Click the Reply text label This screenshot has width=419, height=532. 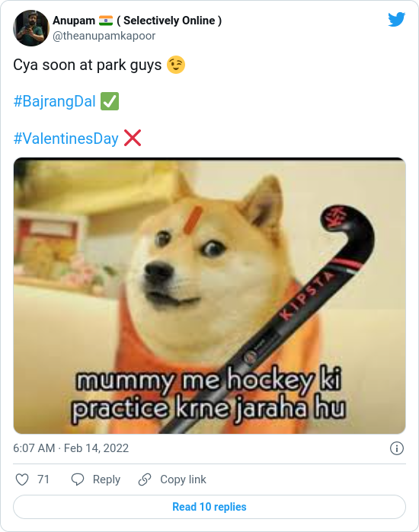[x=107, y=479]
